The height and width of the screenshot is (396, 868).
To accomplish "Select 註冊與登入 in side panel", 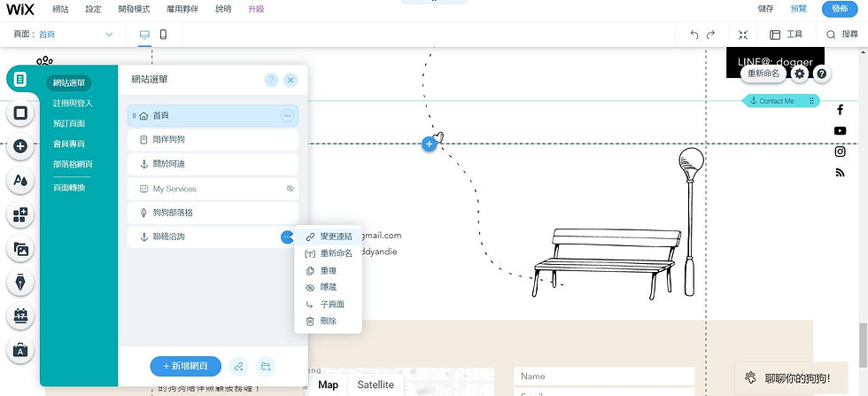I will 73,104.
